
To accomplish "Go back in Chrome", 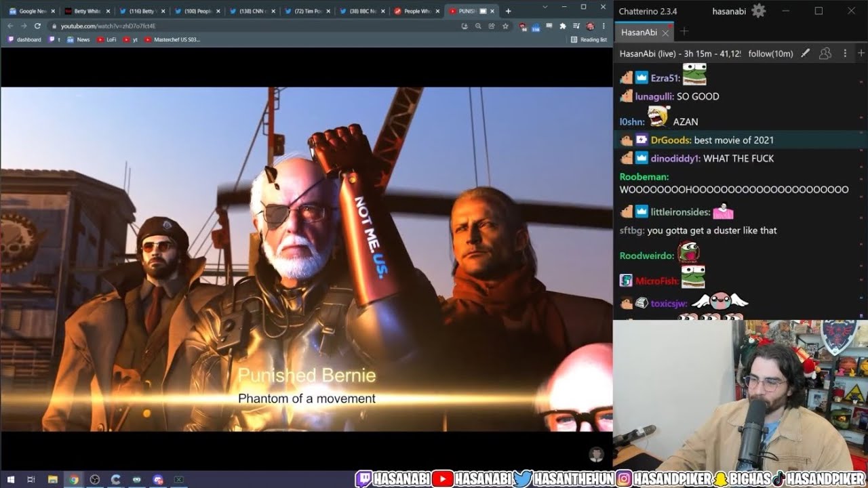I will 10,26.
